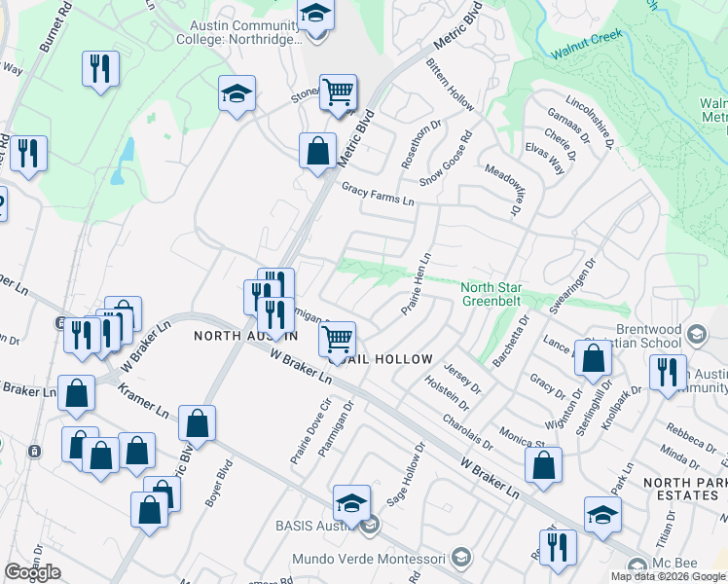
Task: Click the Bittern Hollow street label
Action: [x=450, y=85]
